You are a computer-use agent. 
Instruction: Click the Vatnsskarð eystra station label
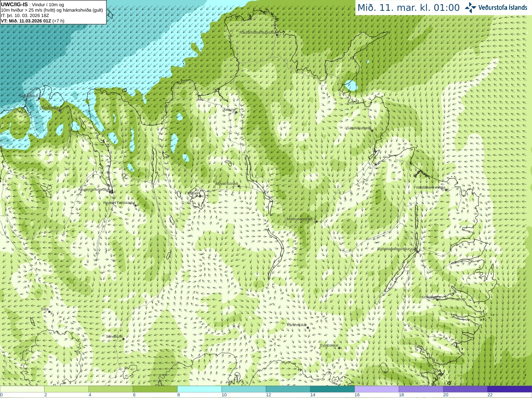[430, 187]
